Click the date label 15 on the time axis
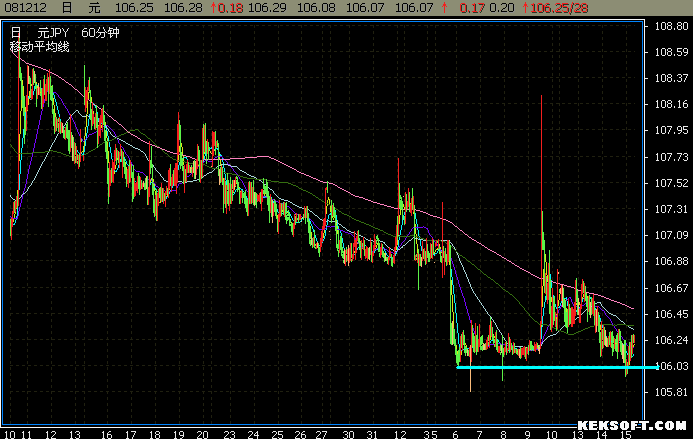This screenshot has width=693, height=439. point(626,435)
